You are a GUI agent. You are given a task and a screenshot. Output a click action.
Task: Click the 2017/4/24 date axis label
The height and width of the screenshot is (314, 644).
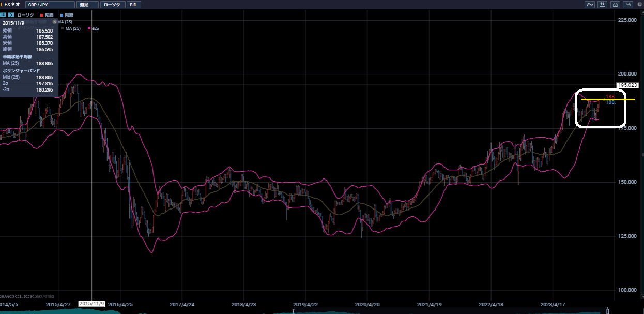point(181,304)
